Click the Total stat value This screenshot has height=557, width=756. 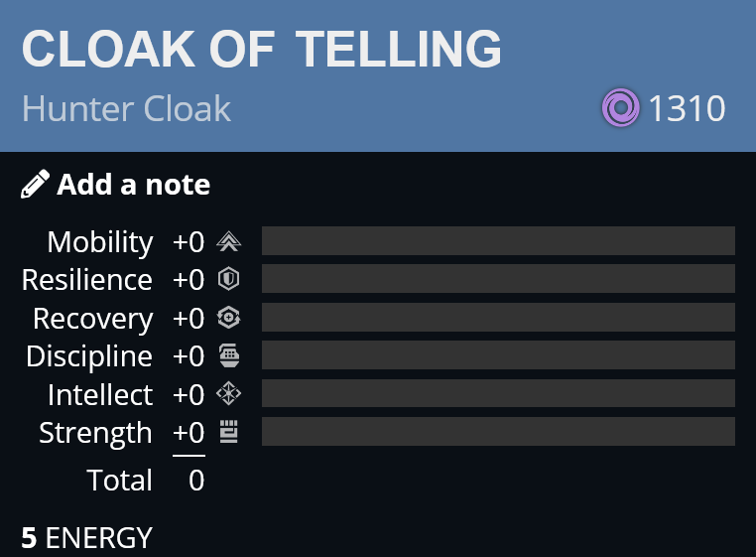point(196,481)
